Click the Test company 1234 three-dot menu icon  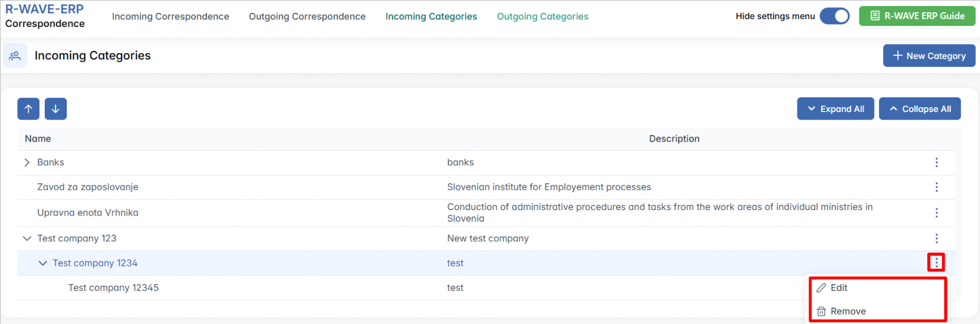coord(936,263)
